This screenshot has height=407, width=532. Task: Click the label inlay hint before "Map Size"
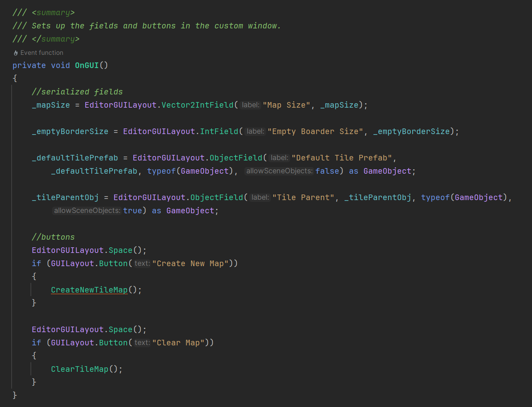[x=250, y=105]
